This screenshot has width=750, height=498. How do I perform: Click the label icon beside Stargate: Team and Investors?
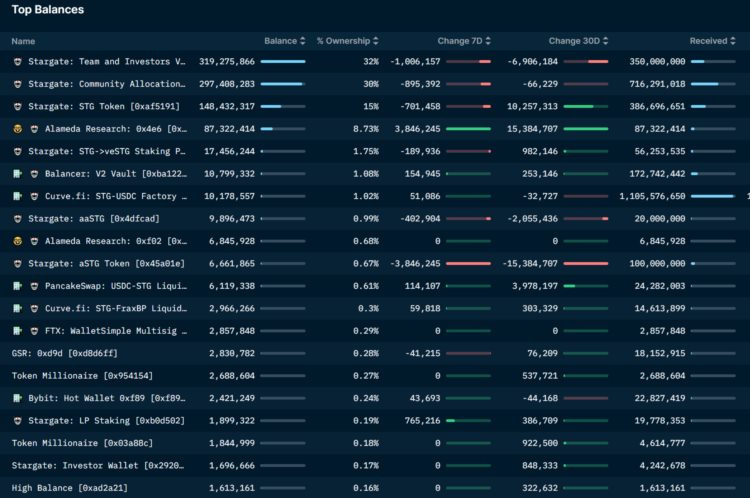pos(17,62)
